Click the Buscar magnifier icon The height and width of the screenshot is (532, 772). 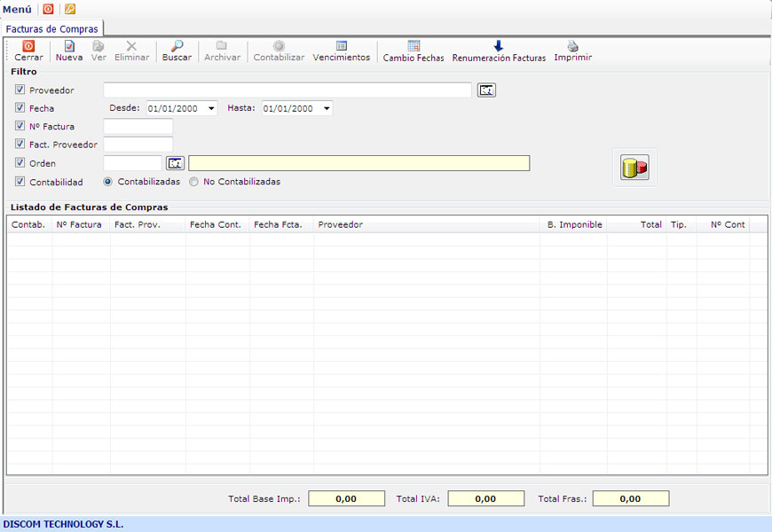(177, 46)
